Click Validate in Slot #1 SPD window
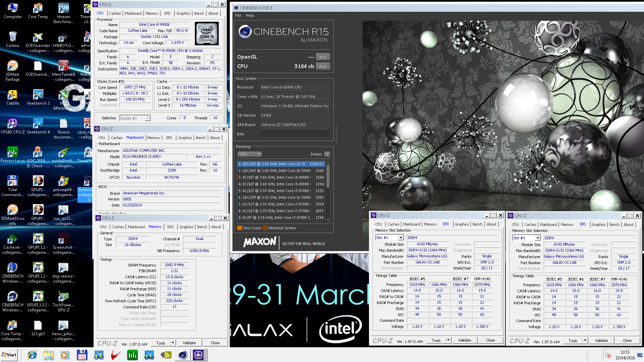 [x=465, y=340]
